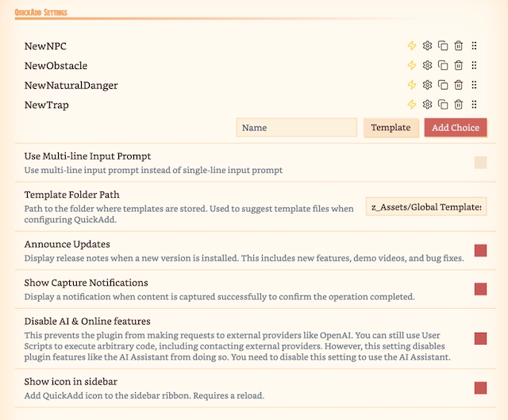Click the Template Folder Path input
Screen dimensions: 508x420
(426, 206)
